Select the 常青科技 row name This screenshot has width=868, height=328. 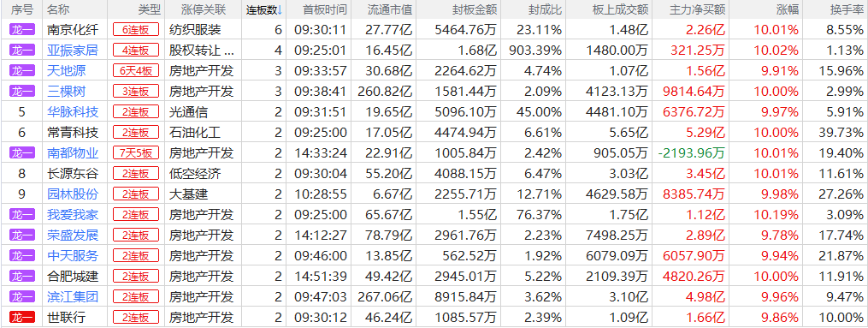tap(73, 133)
